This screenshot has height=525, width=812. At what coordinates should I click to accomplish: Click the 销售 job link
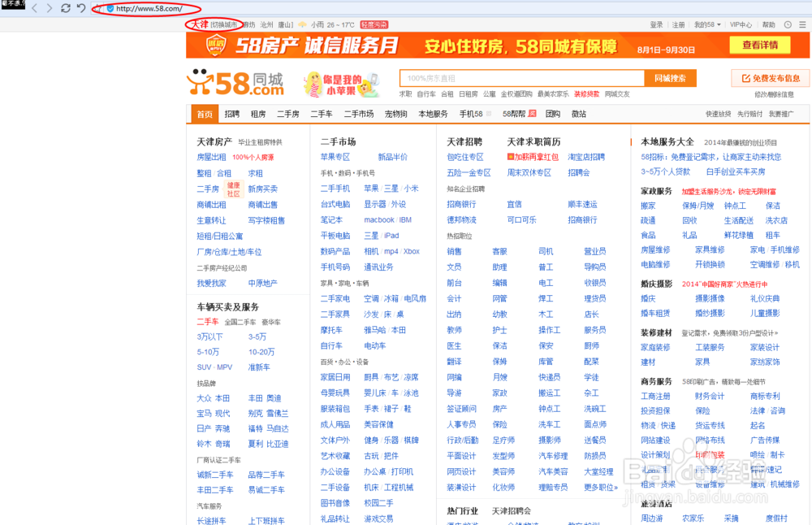[x=454, y=251]
